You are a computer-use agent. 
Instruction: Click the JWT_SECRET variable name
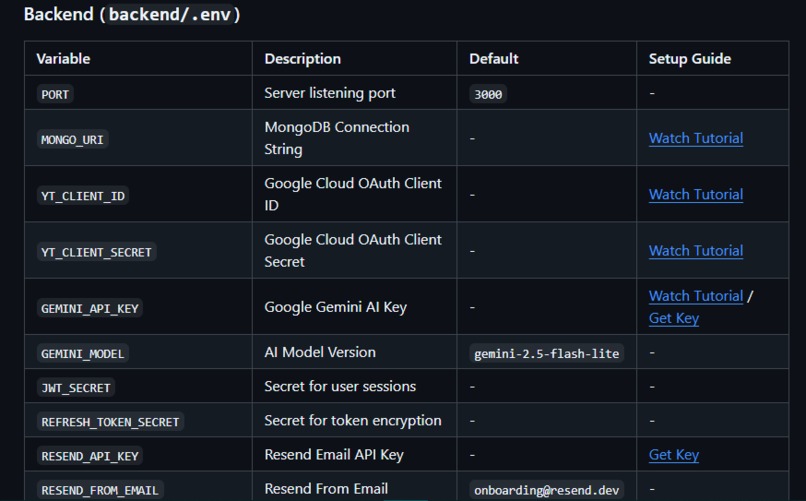click(x=76, y=388)
